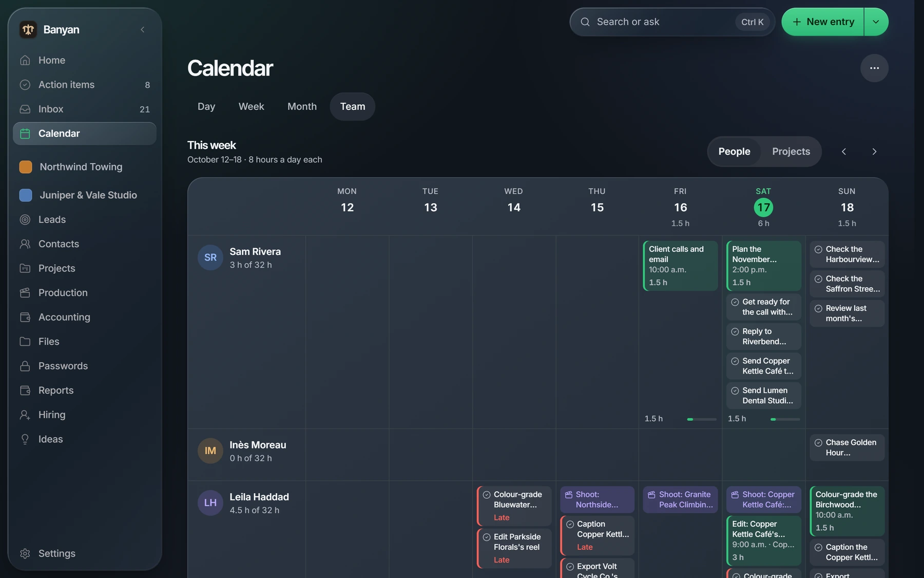Open the calendar more options menu
Screen dimensions: 924x578
874,68
